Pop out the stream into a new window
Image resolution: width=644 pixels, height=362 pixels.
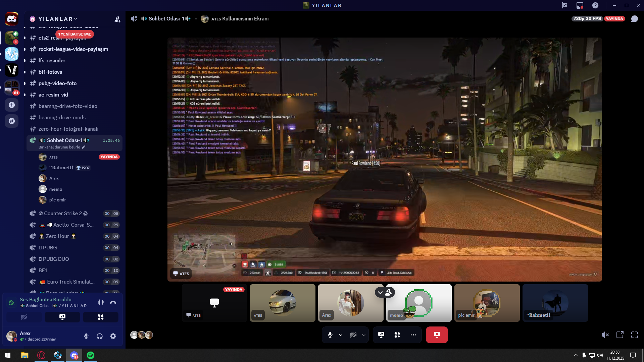coord(620,335)
